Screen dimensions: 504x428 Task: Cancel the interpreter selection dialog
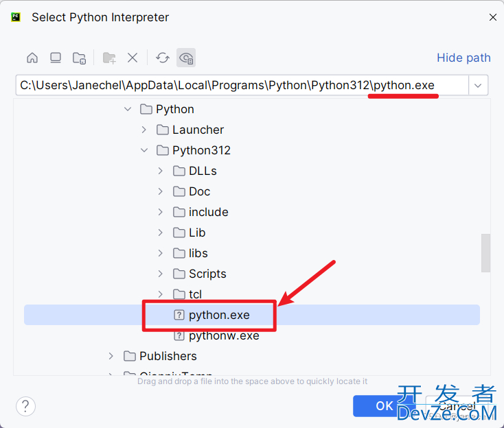[457, 406]
